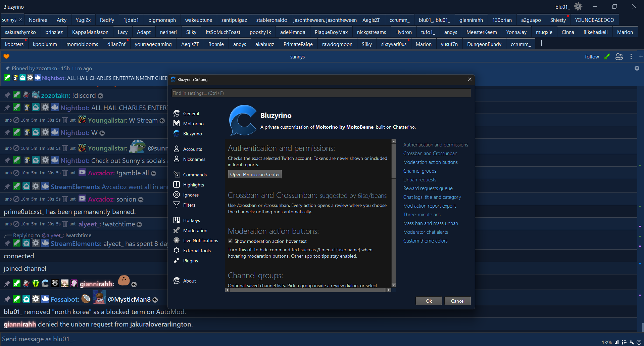Open the bar chart icon beside 139k
The image size is (644, 346).
tap(617, 342)
